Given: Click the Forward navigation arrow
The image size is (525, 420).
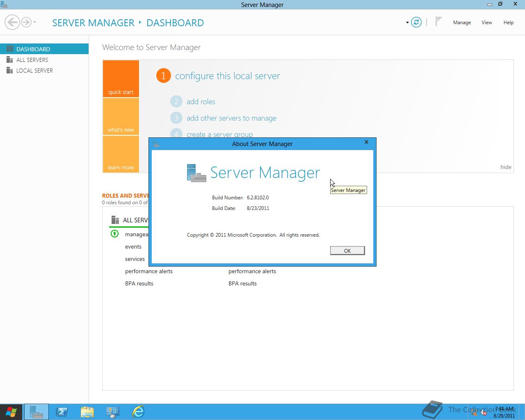Looking at the screenshot, I should 26,22.
